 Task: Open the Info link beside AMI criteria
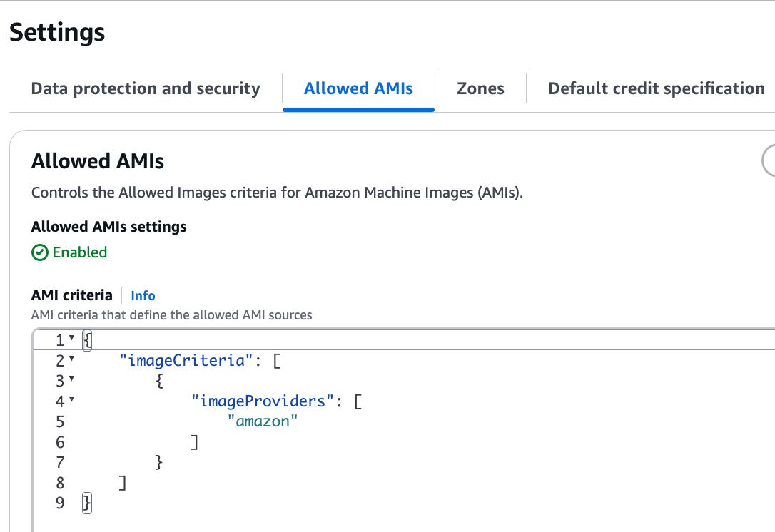(143, 295)
